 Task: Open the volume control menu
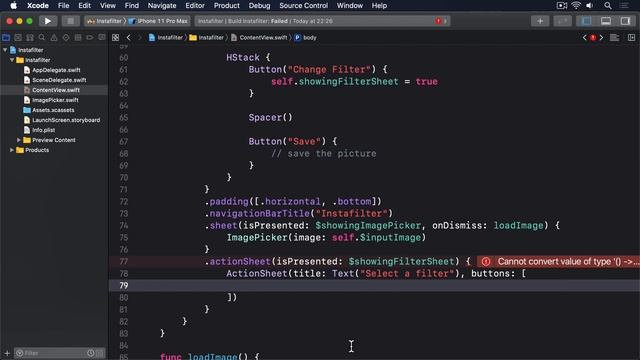(x=590, y=6)
